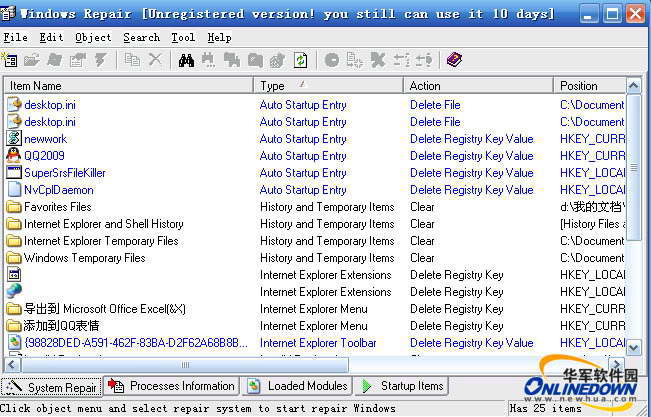Click the NvCplDaemon file icon
The image size is (651, 417).
click(x=14, y=189)
